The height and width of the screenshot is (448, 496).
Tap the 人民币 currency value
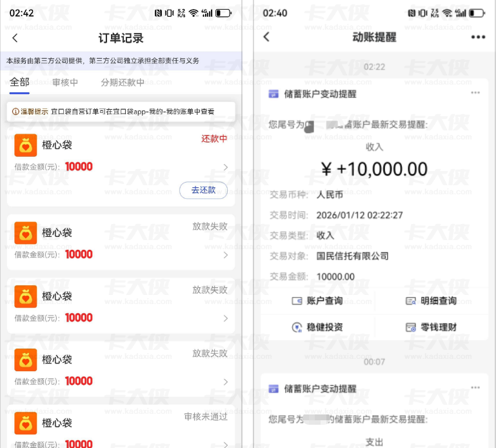coord(330,195)
